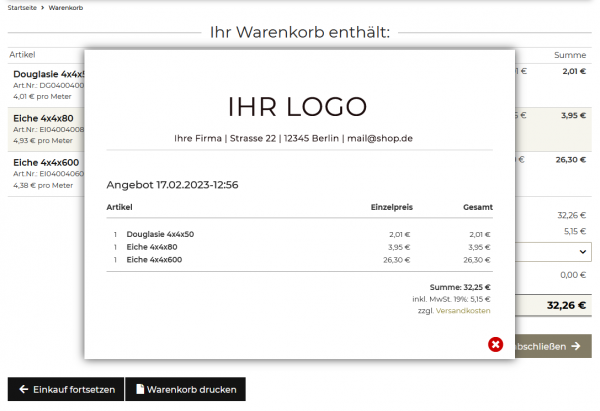Click the left arrow icon on Einkauf fortsetzen
Image resolution: width=600 pixels, height=411 pixels.
(x=24, y=389)
